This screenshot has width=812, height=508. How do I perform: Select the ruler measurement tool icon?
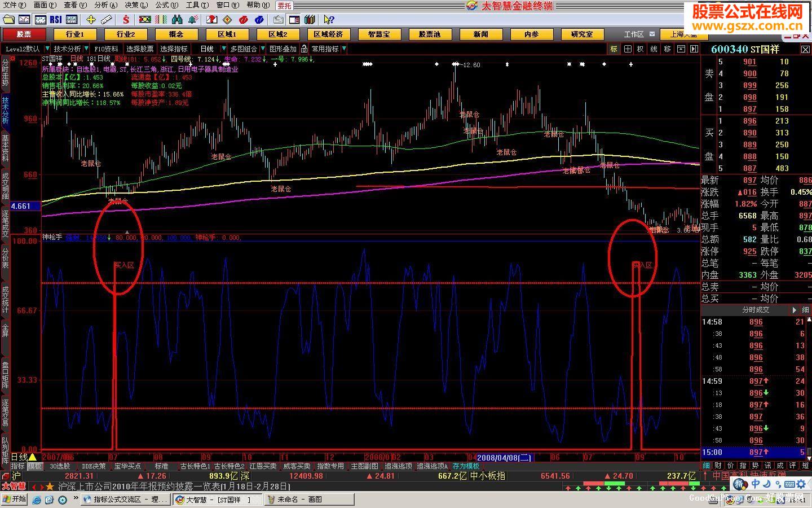click(x=107, y=20)
